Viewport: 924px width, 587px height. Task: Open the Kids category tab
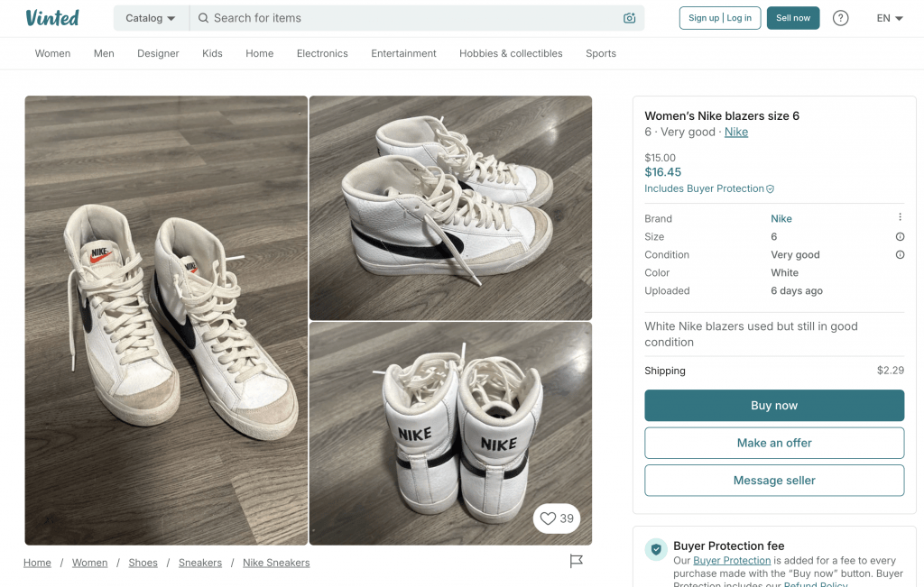[x=212, y=53]
